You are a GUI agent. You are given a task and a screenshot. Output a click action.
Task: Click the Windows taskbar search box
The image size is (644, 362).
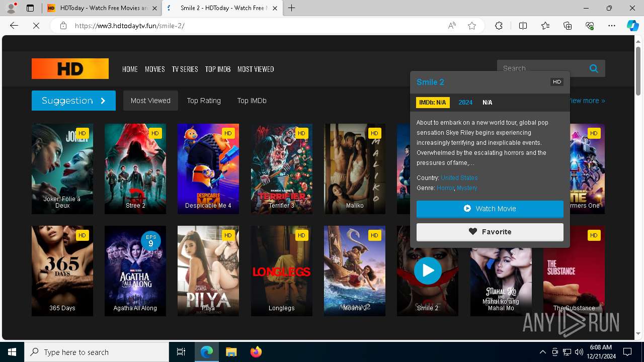click(x=97, y=352)
